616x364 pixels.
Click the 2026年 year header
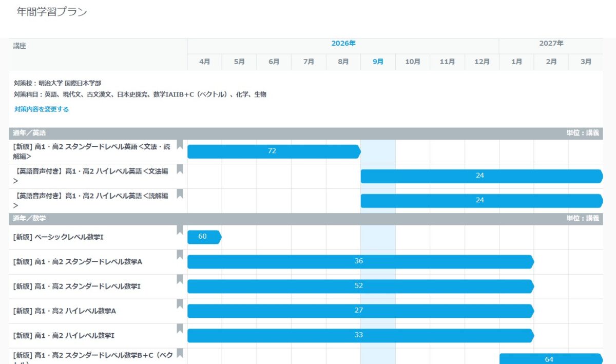pyautogui.click(x=343, y=44)
